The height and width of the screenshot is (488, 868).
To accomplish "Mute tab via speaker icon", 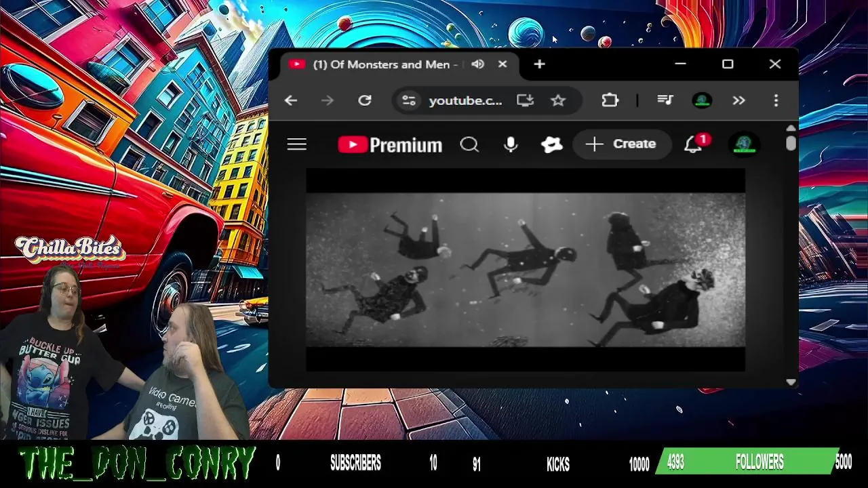I will (x=478, y=64).
